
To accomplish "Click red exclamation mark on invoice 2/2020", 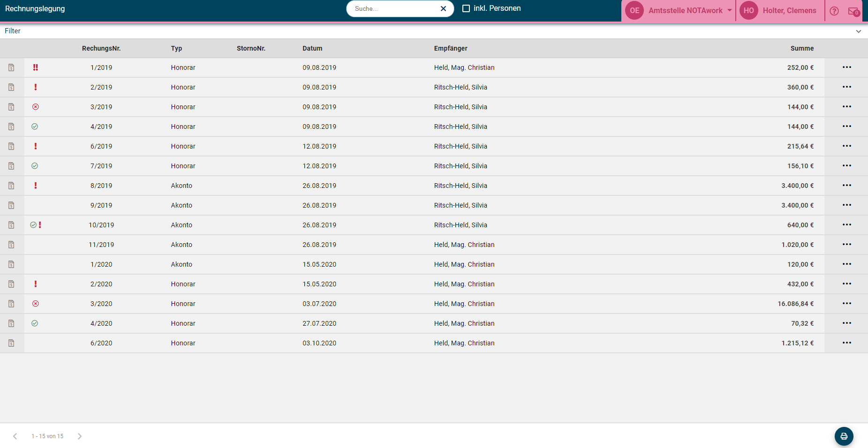I will click(36, 284).
